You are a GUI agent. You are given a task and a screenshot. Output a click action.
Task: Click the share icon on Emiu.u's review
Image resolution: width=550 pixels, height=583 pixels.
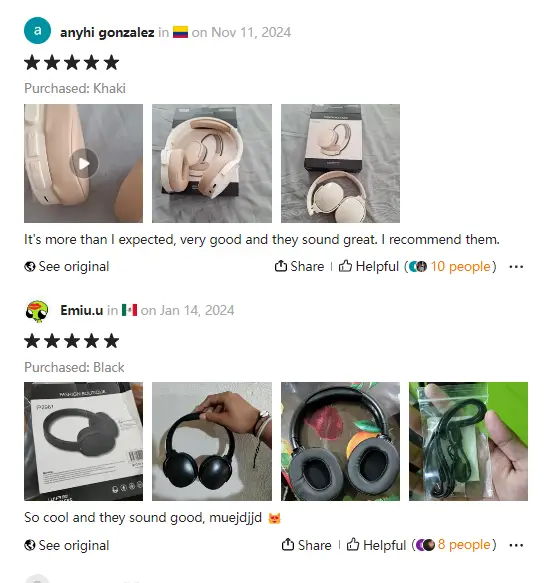(288, 545)
